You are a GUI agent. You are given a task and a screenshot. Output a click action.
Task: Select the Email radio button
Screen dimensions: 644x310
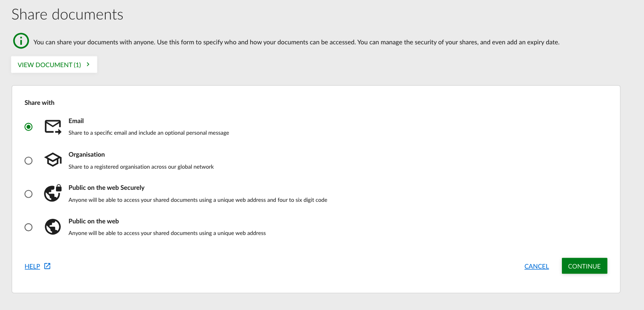[x=29, y=127]
